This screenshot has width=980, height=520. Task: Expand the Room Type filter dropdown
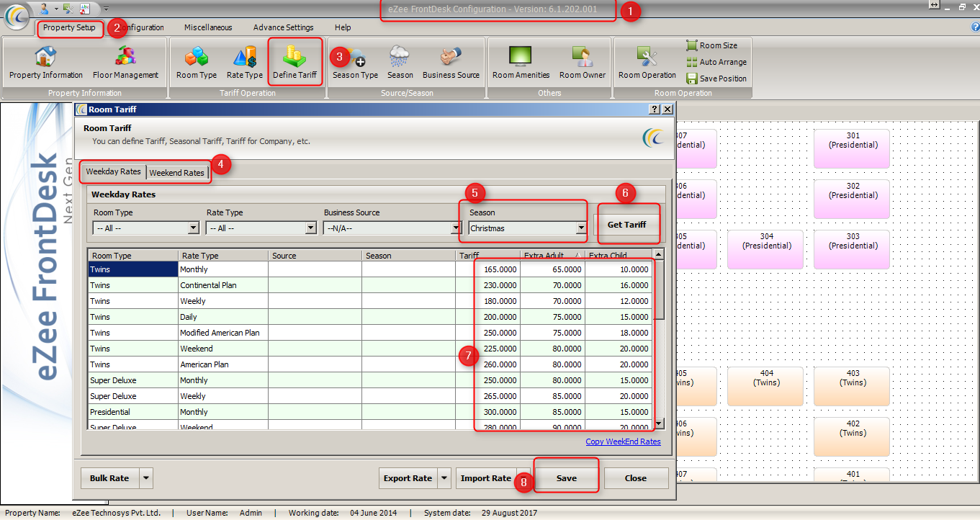193,228
